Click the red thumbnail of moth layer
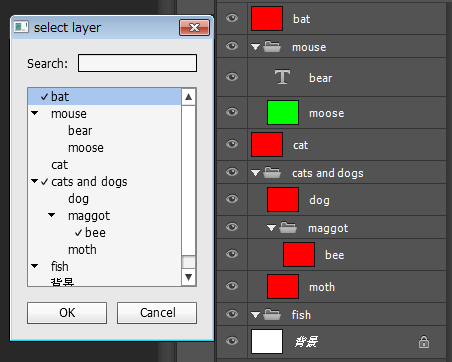This screenshot has height=362, width=452. pos(283,287)
